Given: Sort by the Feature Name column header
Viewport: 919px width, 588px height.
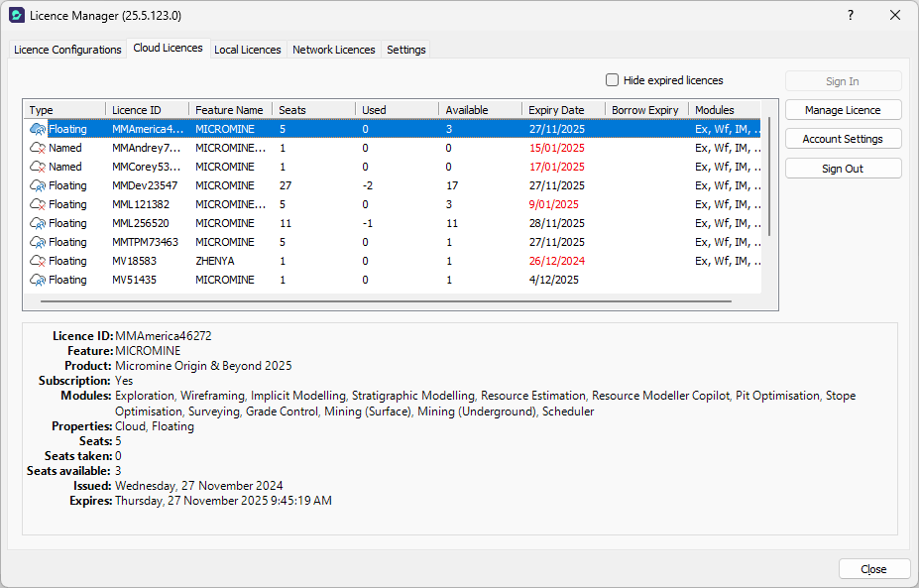Looking at the screenshot, I should pyautogui.click(x=230, y=110).
